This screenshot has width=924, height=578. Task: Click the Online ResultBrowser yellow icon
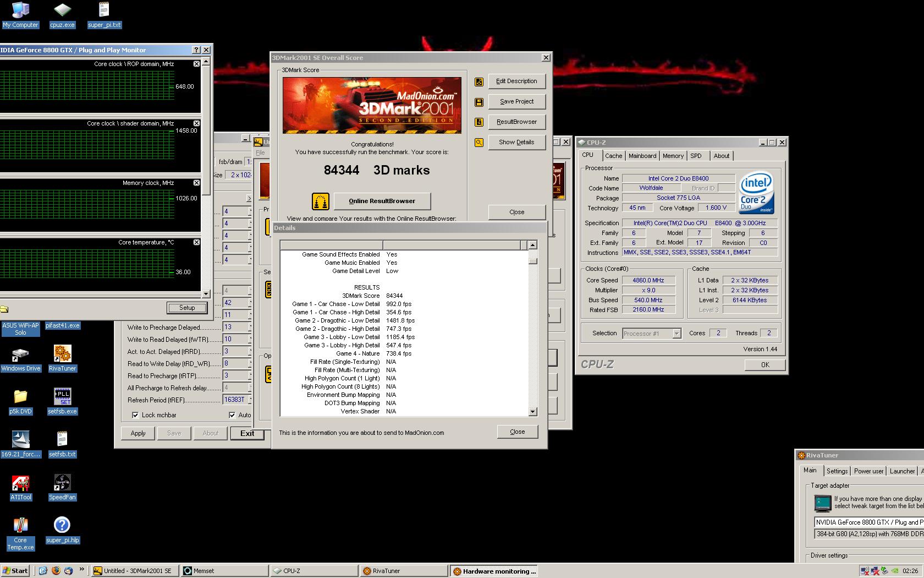(x=321, y=201)
